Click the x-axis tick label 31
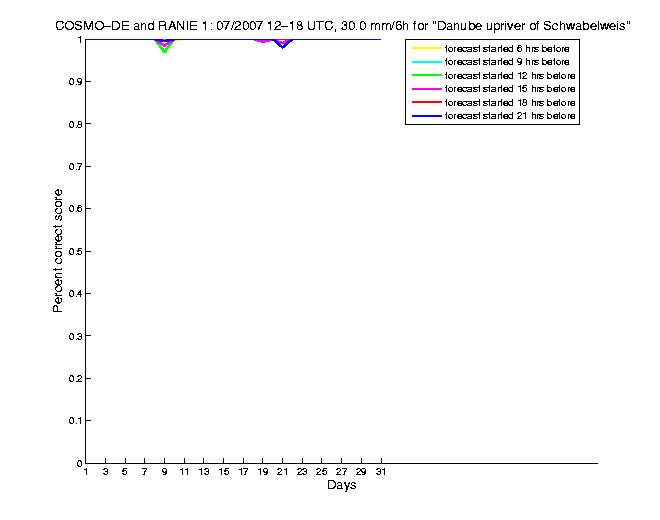Viewport: 660px width, 520px height. tap(380, 472)
